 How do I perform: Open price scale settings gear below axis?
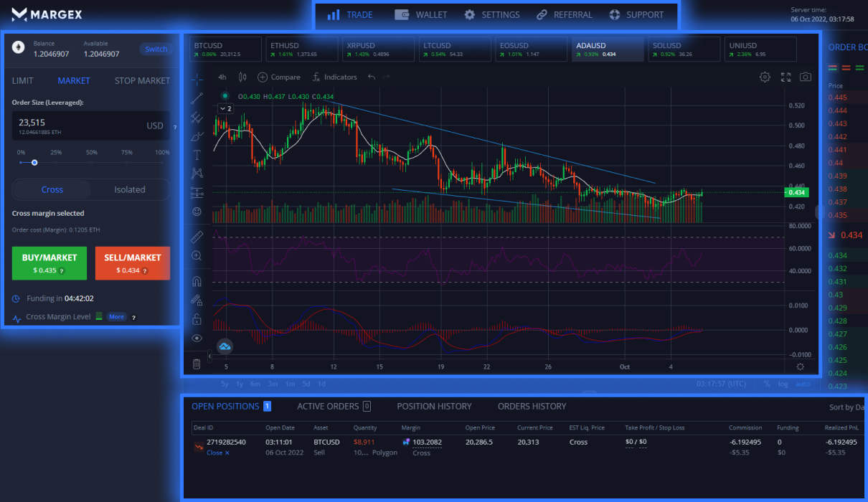tap(800, 366)
